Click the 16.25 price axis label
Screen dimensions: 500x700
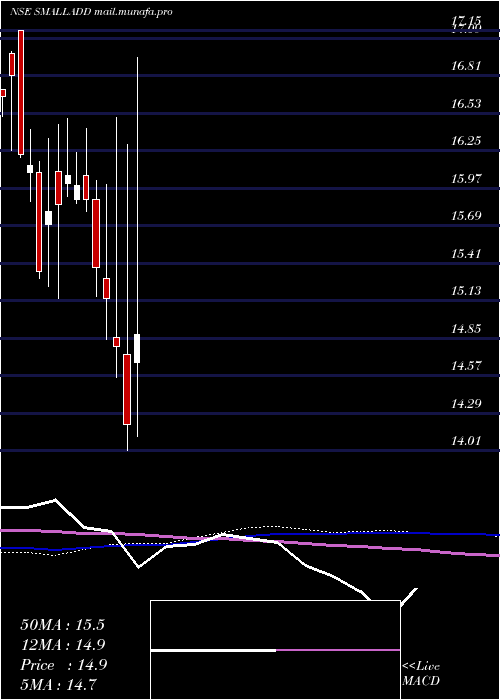point(466,141)
